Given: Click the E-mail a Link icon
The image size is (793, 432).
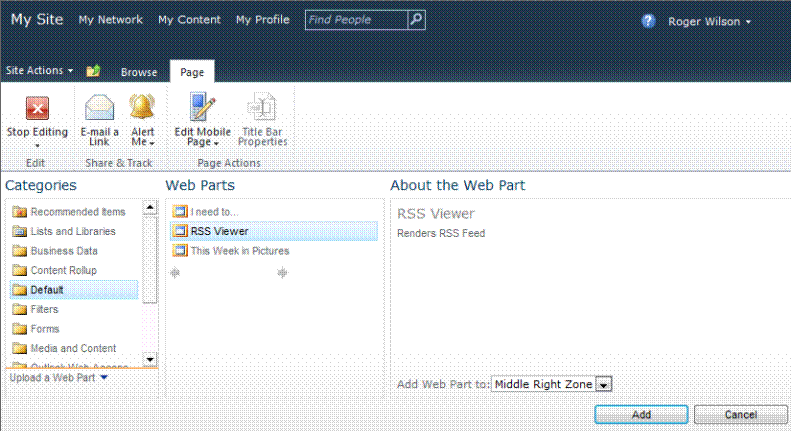Looking at the screenshot, I should 100,107.
